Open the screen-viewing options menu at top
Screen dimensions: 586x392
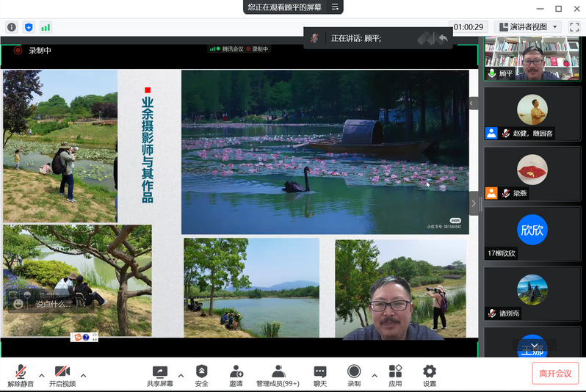(335, 7)
